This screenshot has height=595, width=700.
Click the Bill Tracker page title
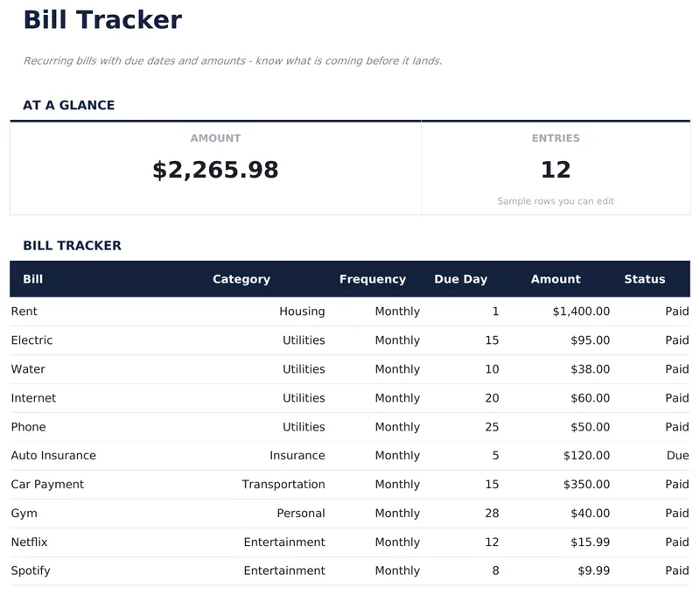(104, 19)
